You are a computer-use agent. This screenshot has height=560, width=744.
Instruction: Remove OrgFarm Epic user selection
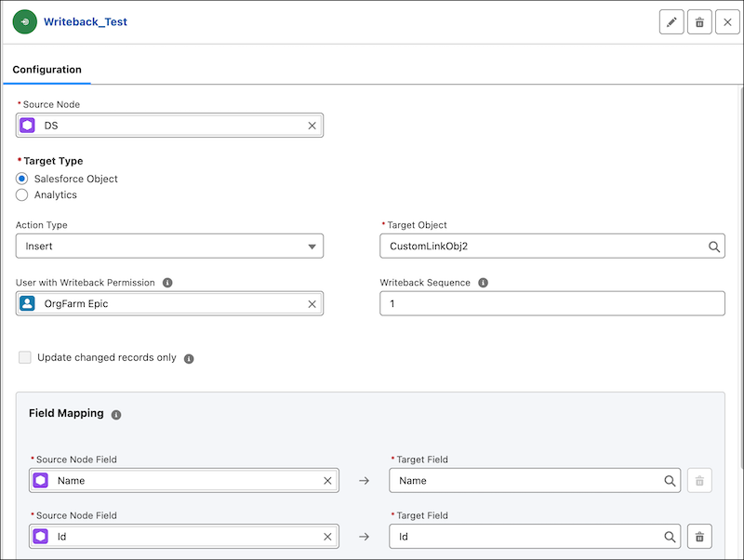pyautogui.click(x=312, y=304)
